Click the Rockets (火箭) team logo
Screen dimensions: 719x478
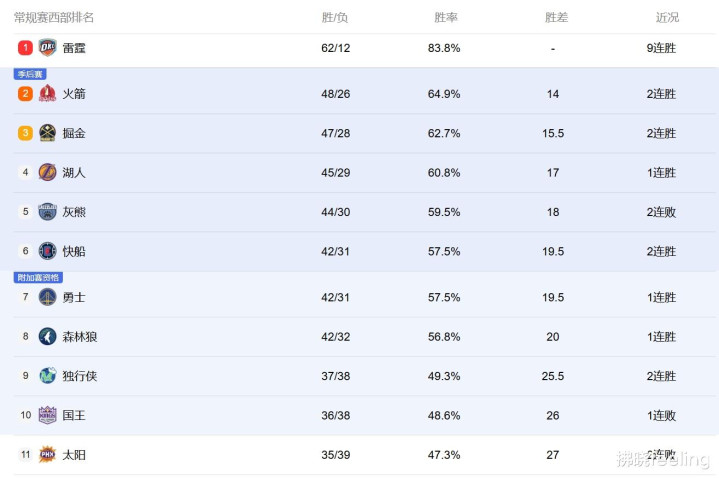pos(48,94)
